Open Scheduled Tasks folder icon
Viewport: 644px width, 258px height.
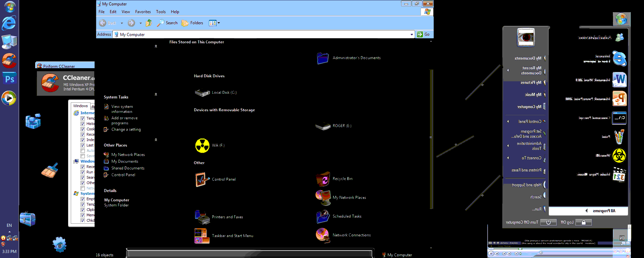tap(323, 217)
